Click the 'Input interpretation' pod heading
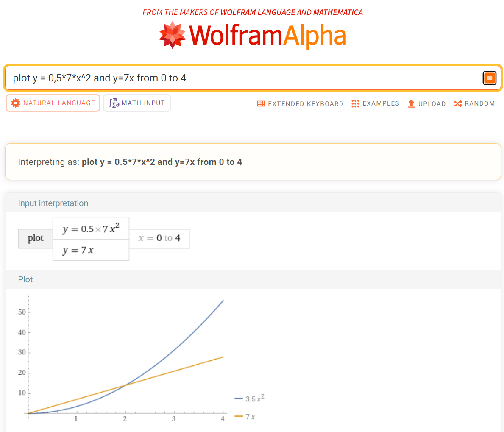 (x=53, y=203)
